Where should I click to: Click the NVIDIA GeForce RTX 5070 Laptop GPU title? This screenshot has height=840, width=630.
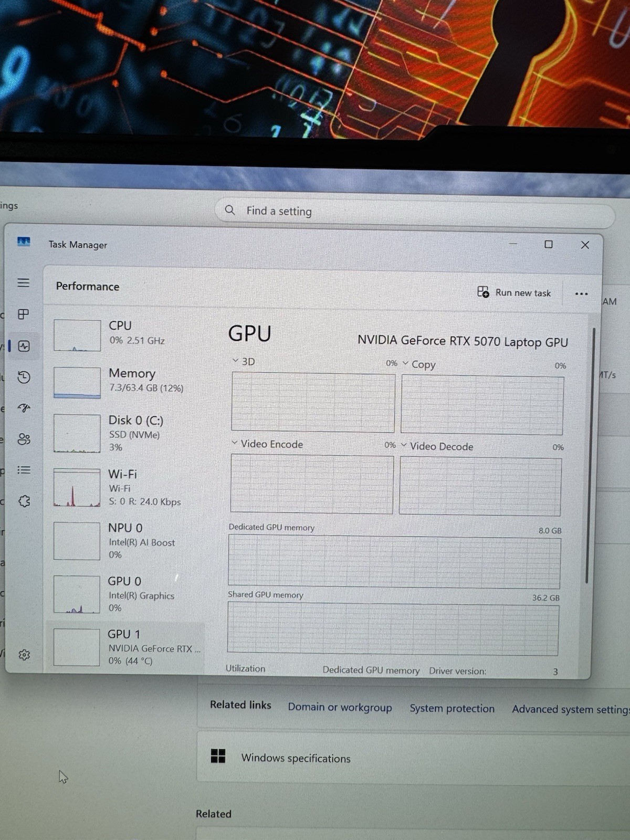coord(463,341)
